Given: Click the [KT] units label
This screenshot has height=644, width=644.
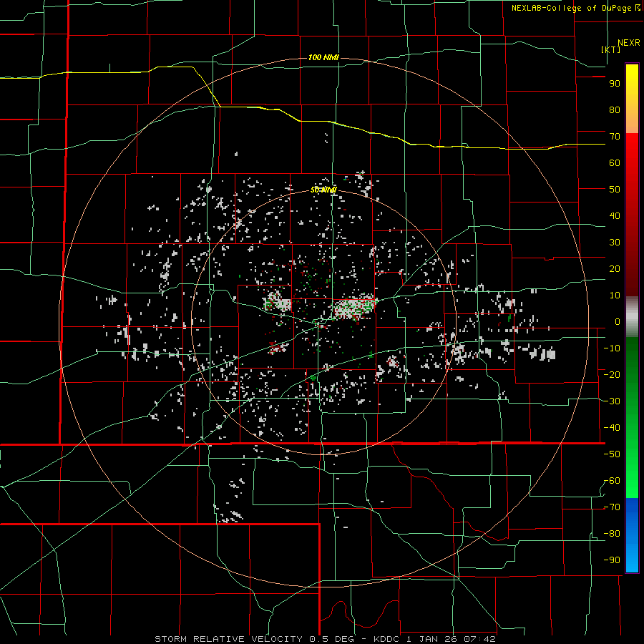Looking at the screenshot, I should (x=611, y=49).
